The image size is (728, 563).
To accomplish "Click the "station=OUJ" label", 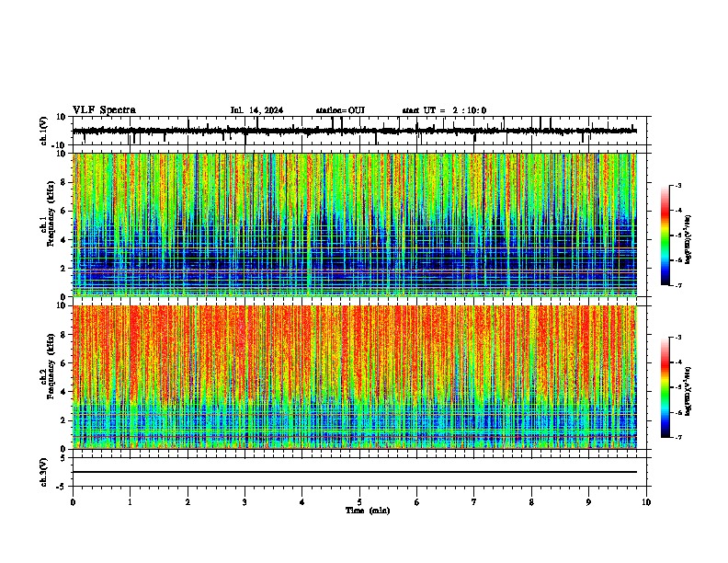I will pos(340,110).
